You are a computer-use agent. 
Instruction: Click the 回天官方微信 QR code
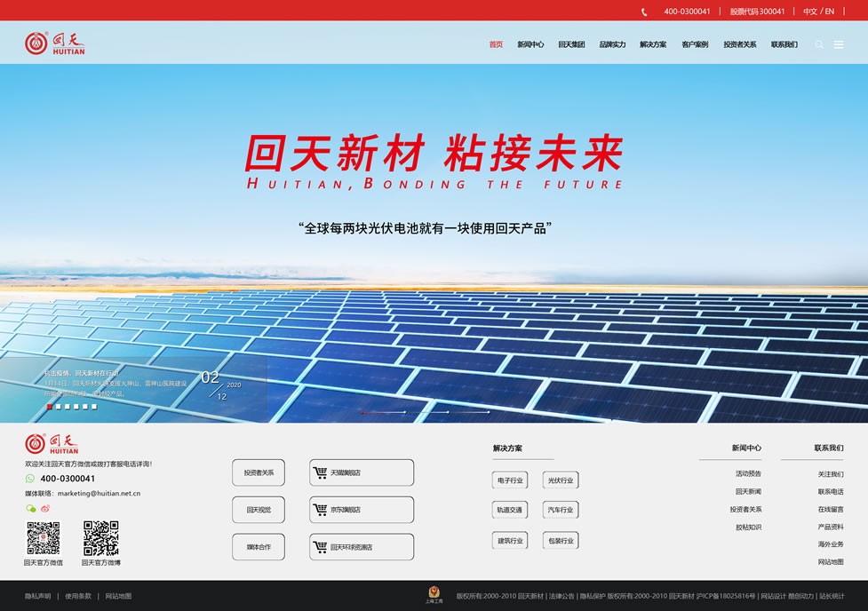(x=44, y=537)
